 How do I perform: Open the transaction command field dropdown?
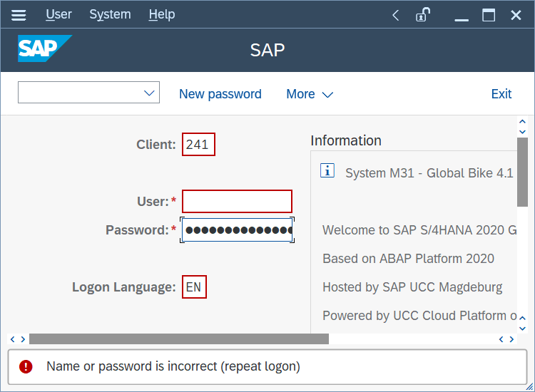[149, 93]
